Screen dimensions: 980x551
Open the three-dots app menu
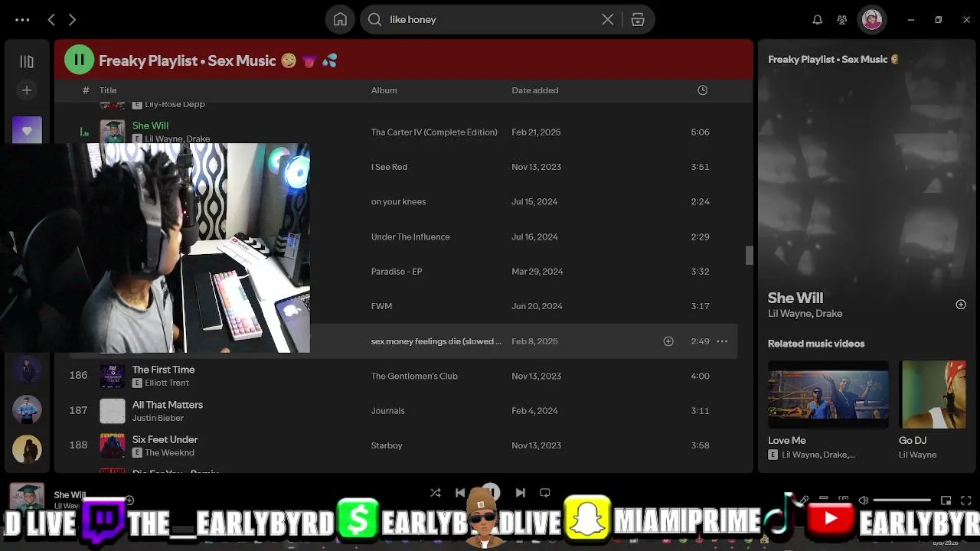22,20
